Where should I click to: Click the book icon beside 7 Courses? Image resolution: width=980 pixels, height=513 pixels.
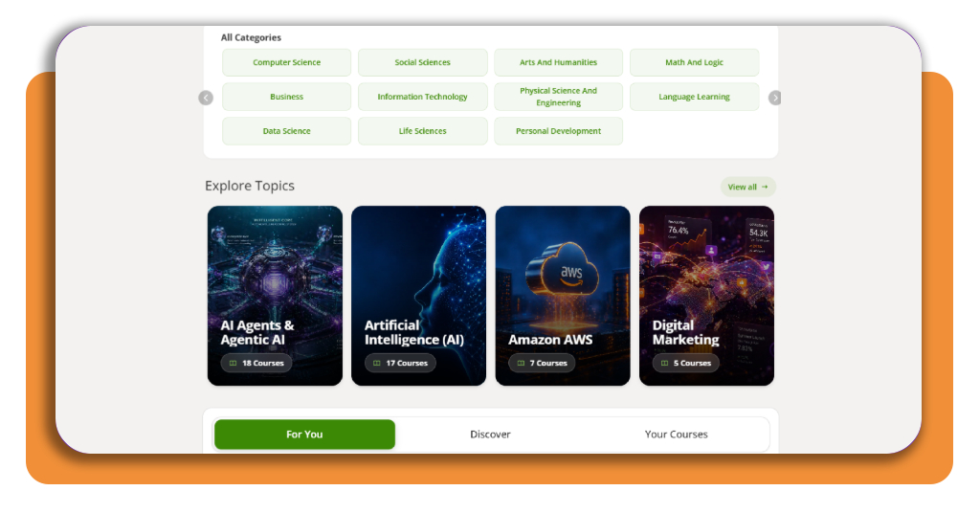[x=521, y=363]
